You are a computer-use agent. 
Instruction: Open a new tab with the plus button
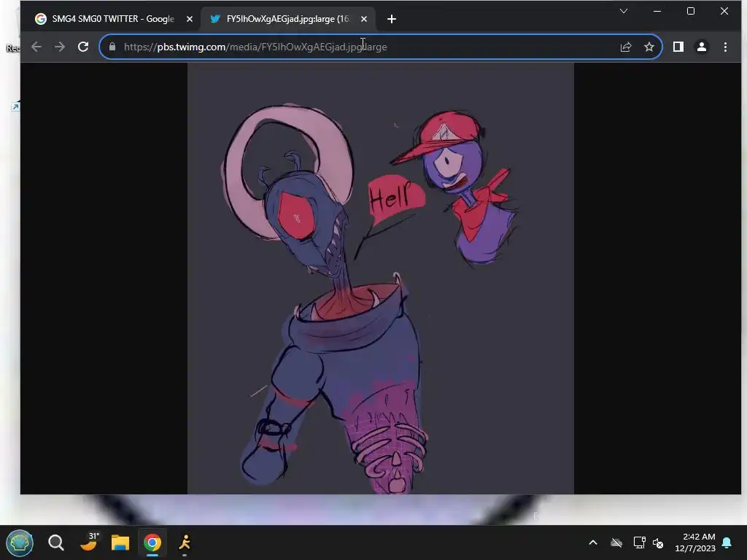click(x=392, y=19)
